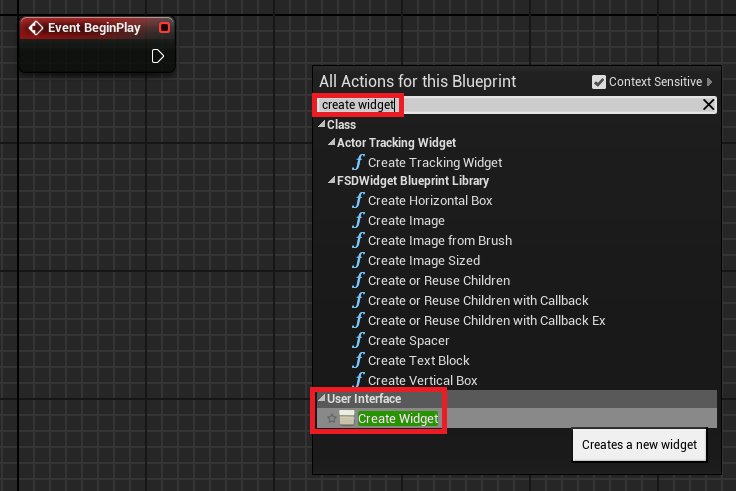The image size is (736, 491).
Task: Click the red delegate pin on Event BeginPlay
Action: click(x=164, y=28)
